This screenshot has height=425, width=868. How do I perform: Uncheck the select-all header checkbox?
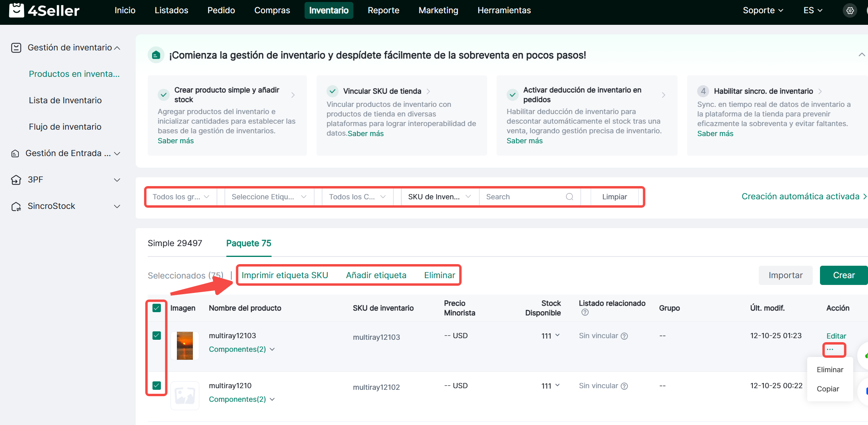coord(156,308)
